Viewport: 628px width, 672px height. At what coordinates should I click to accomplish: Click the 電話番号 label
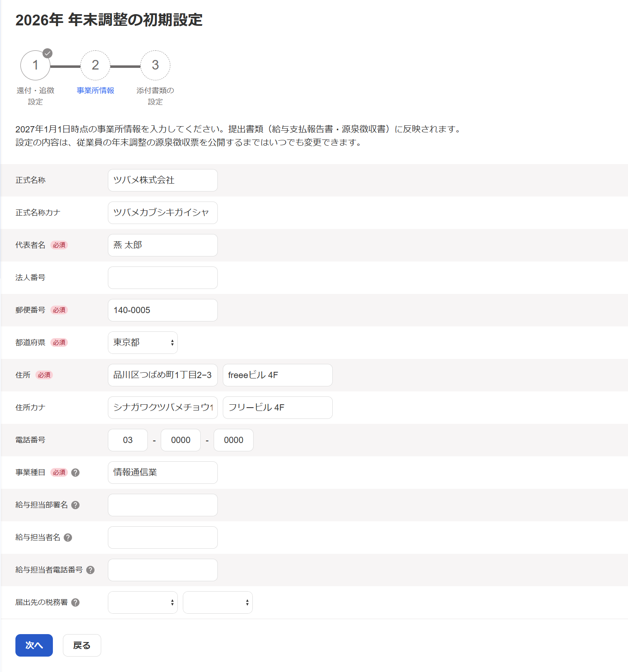click(30, 440)
